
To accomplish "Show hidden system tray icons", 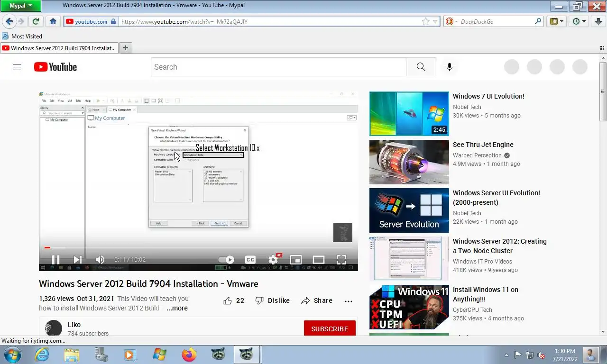I will (x=506, y=355).
